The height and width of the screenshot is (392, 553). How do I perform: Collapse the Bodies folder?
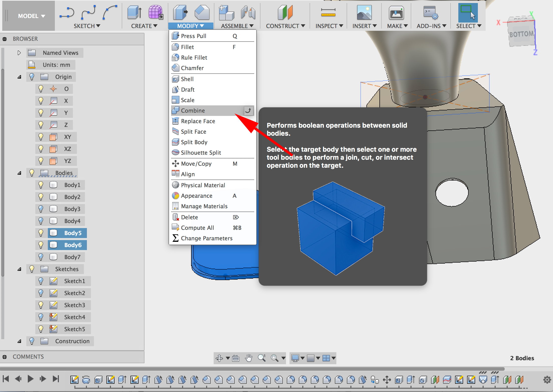(x=19, y=173)
